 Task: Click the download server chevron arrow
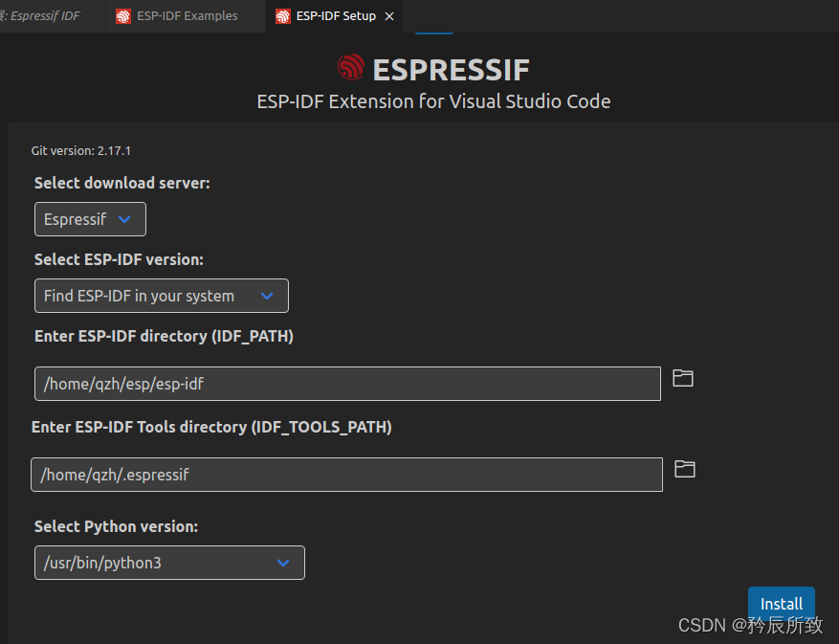(124, 219)
